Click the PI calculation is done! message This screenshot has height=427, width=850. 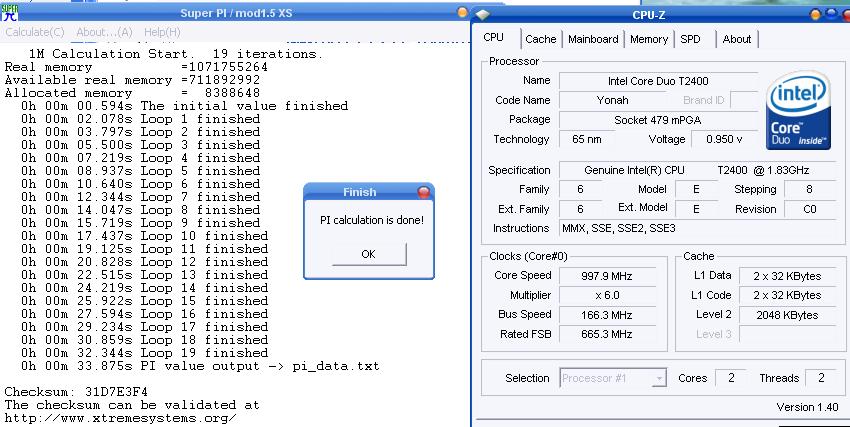372,220
